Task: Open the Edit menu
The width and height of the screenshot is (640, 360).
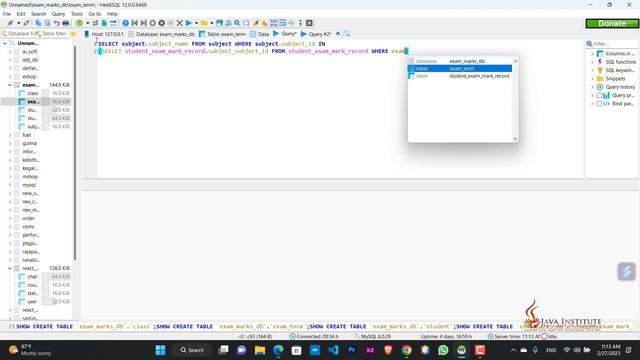Action: (21, 14)
